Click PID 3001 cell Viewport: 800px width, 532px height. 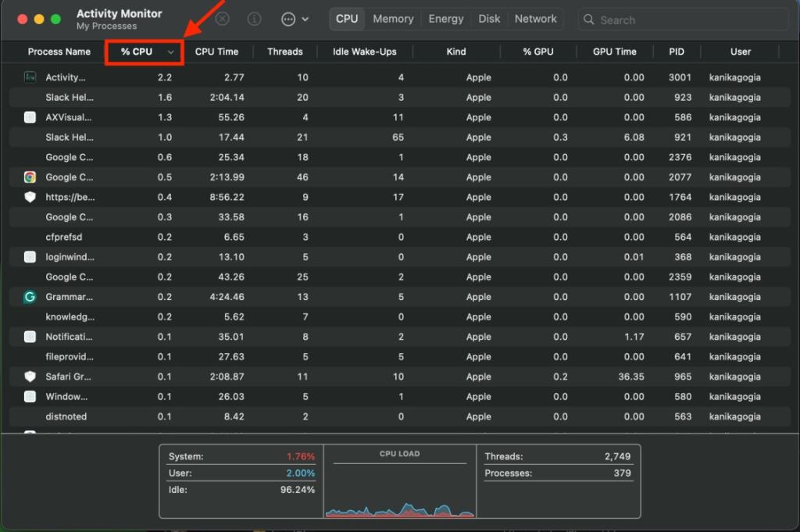pos(680,77)
